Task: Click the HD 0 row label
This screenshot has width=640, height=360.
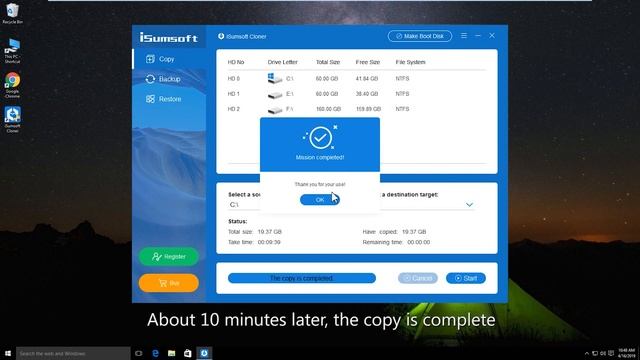Action: (233, 78)
